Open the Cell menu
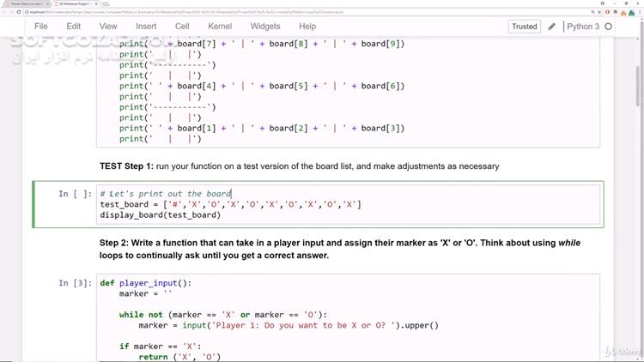644x362 pixels. coord(182,27)
